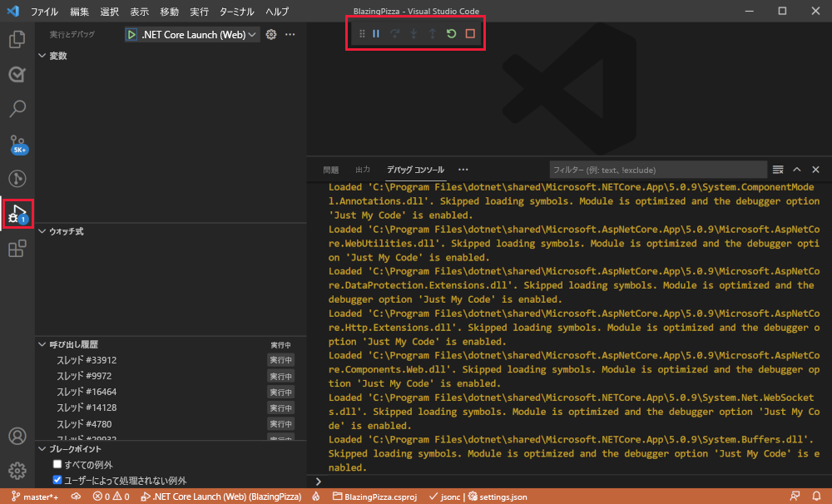Viewport: 832px width, 504px height.
Task: Collapse the 変数 section
Action: click(x=42, y=55)
